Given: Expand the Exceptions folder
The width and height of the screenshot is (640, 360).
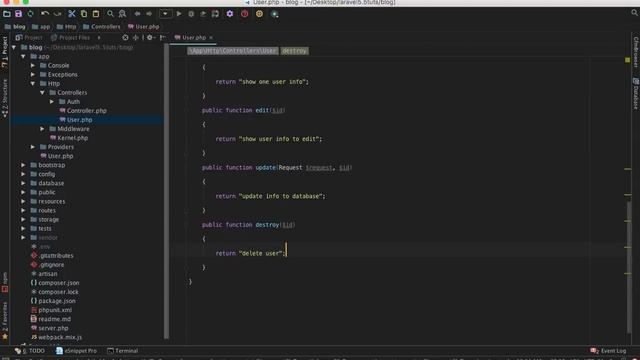Looking at the screenshot, I should click(33, 74).
